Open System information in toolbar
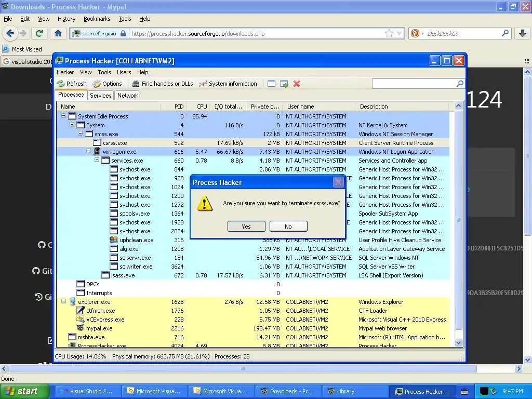Viewport: 532px width, 399px height. [228, 84]
